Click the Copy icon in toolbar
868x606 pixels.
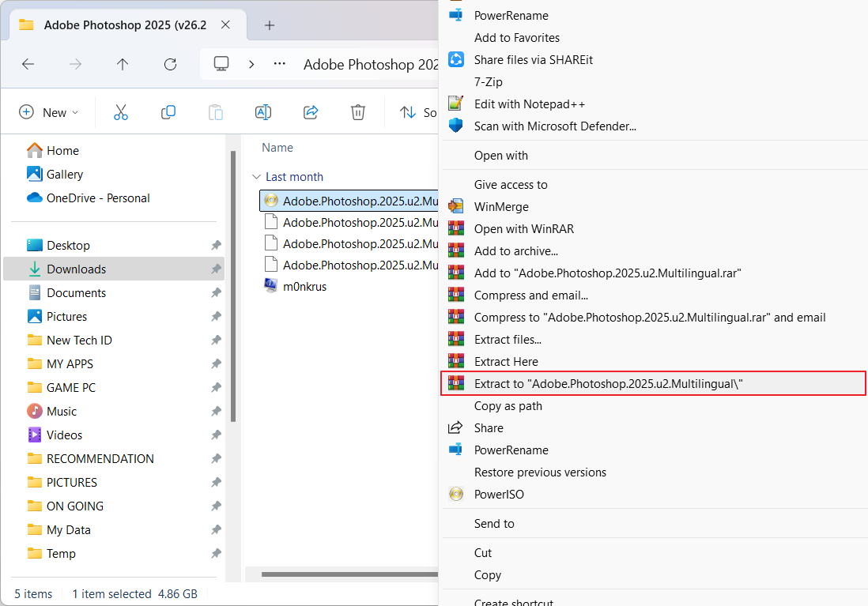168,112
